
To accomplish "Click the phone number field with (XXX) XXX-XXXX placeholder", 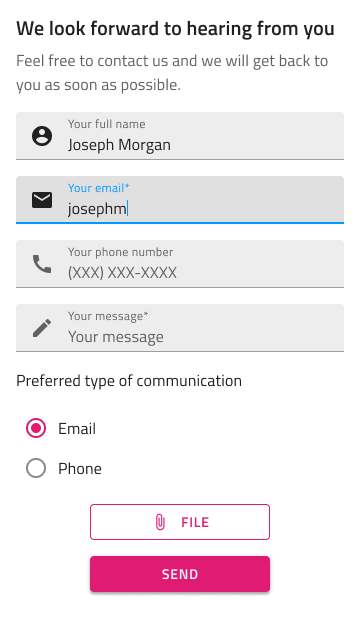I will [180, 264].
